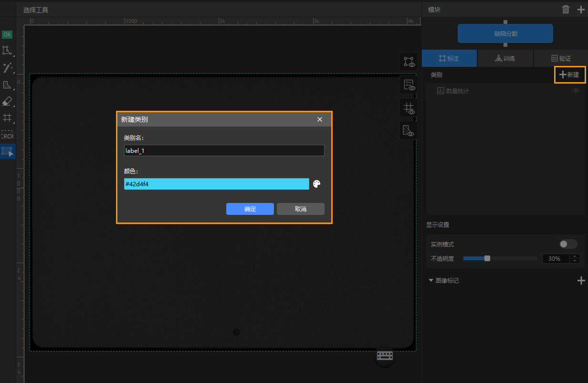Open the color palette picker icon
The height and width of the screenshot is (383, 588).
[x=317, y=184]
